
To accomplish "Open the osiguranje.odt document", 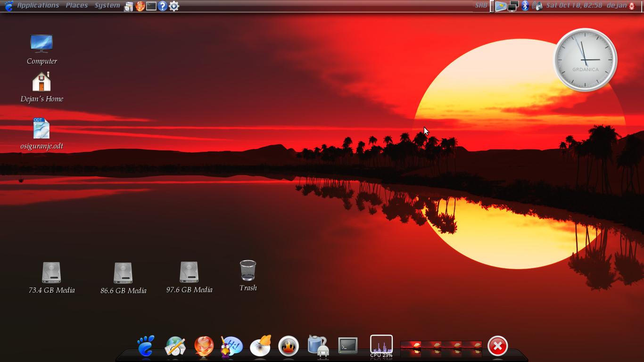I will (x=41, y=129).
